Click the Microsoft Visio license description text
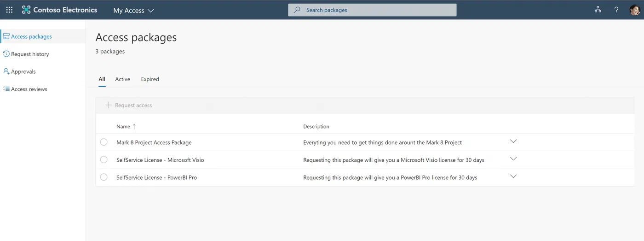644x241 pixels. coord(394,160)
